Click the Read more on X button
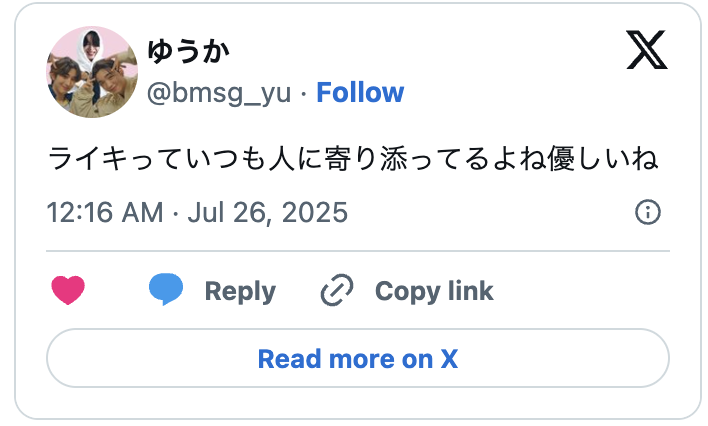 [357, 358]
